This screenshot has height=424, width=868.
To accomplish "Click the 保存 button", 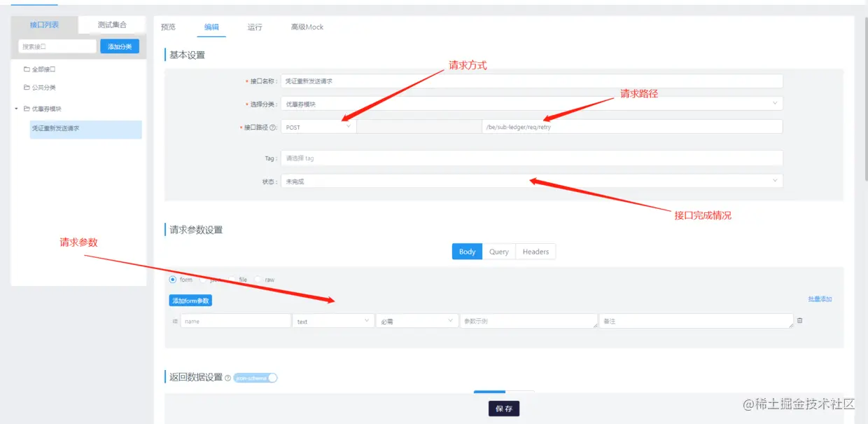I will pos(504,409).
